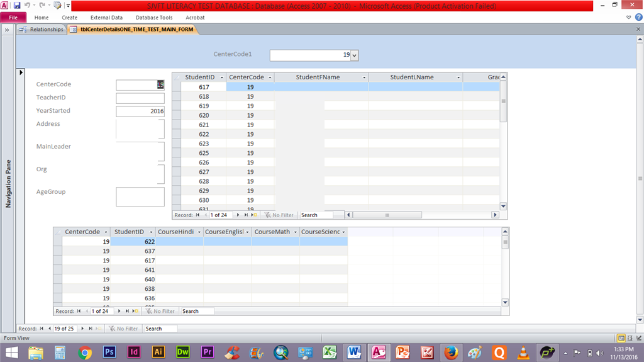The height and width of the screenshot is (362, 644).
Task: Click the YearStarted field showing 2016
Action: pyautogui.click(x=140, y=111)
